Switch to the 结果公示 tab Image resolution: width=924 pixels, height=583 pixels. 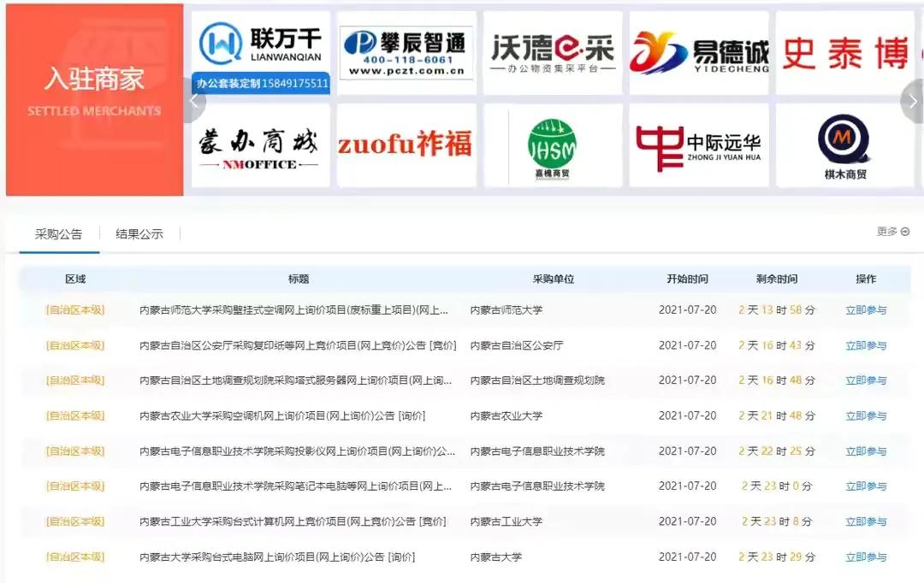[x=139, y=234]
